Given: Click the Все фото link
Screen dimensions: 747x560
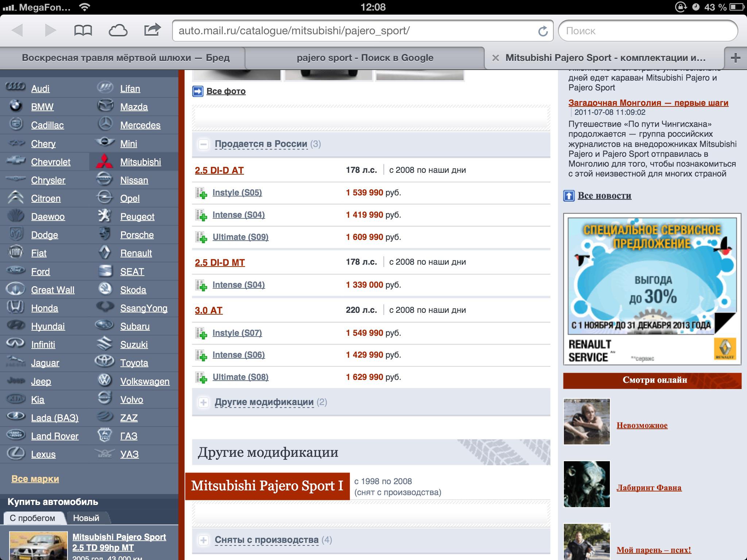Looking at the screenshot, I should coord(226,91).
